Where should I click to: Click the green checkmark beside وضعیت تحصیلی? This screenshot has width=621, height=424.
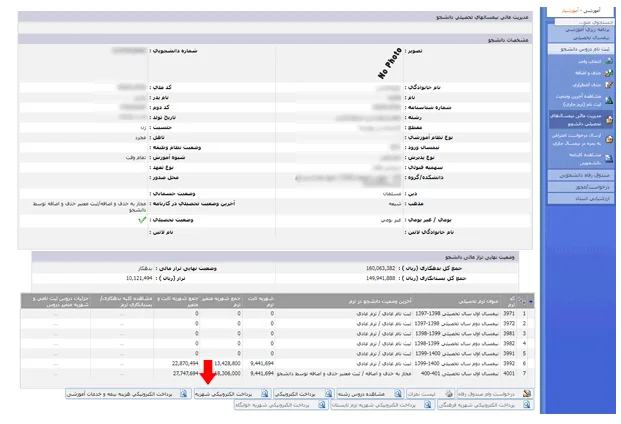pos(142,220)
